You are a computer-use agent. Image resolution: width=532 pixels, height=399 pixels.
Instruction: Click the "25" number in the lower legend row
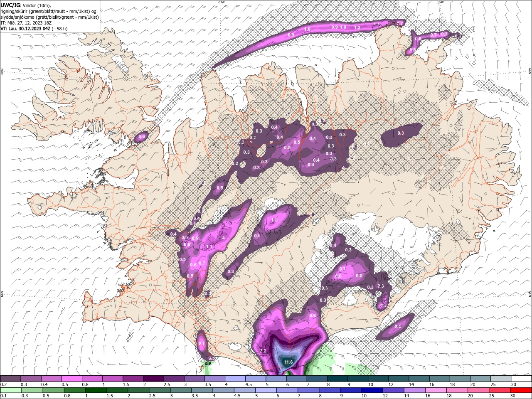491,396
